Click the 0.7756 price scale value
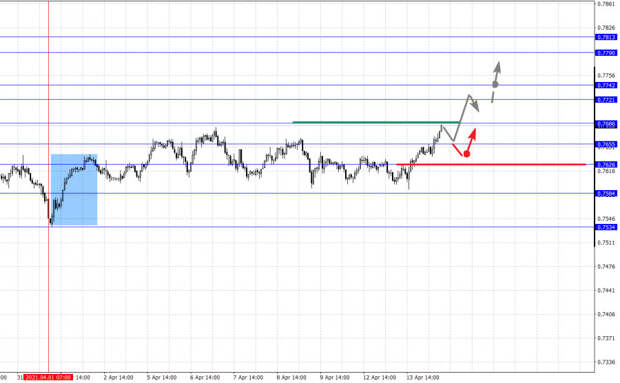 pos(606,75)
